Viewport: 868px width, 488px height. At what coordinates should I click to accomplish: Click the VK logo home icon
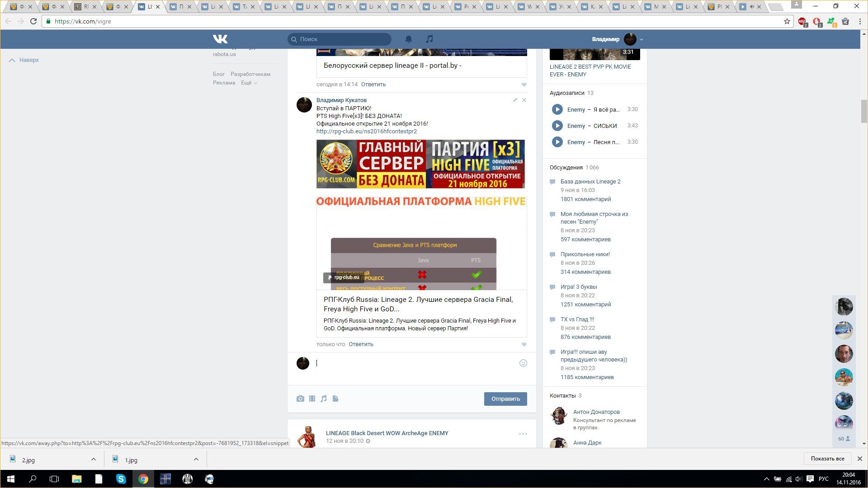coord(220,39)
